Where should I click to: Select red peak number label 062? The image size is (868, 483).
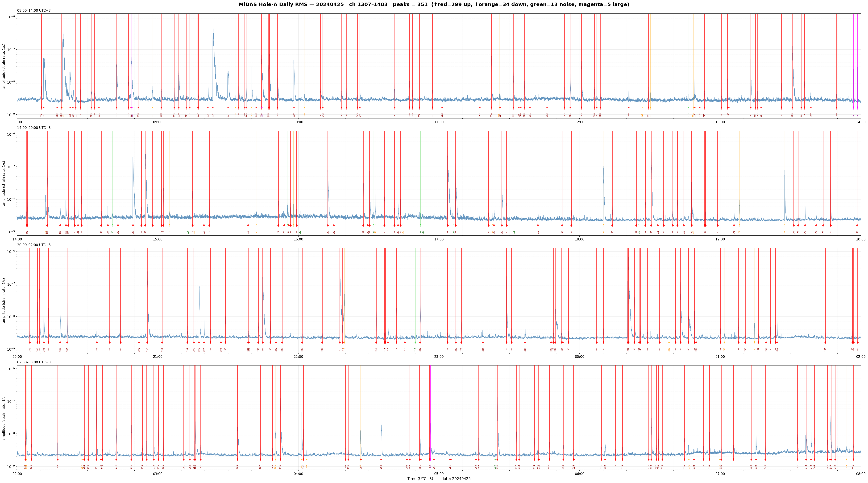[547, 115]
